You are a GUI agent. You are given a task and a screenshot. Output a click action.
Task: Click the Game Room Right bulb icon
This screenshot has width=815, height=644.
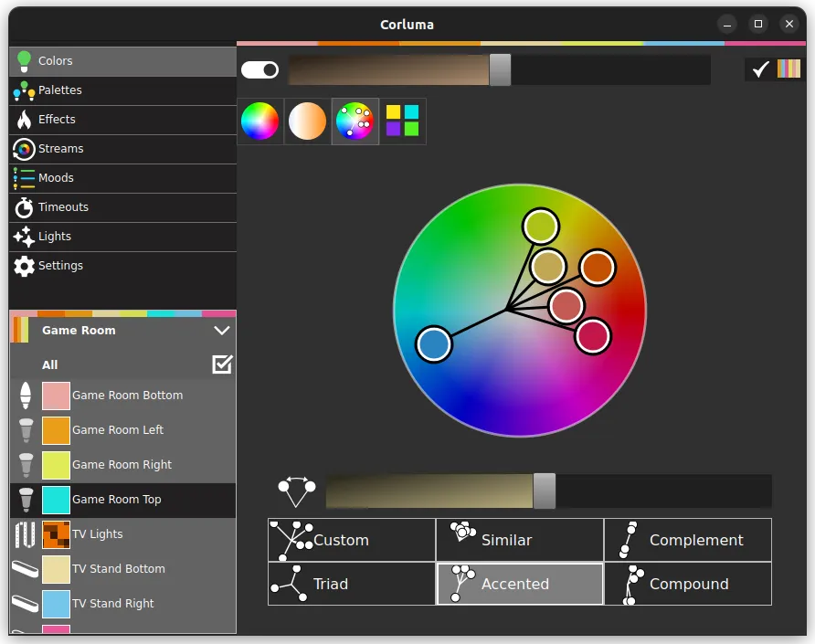click(x=26, y=465)
